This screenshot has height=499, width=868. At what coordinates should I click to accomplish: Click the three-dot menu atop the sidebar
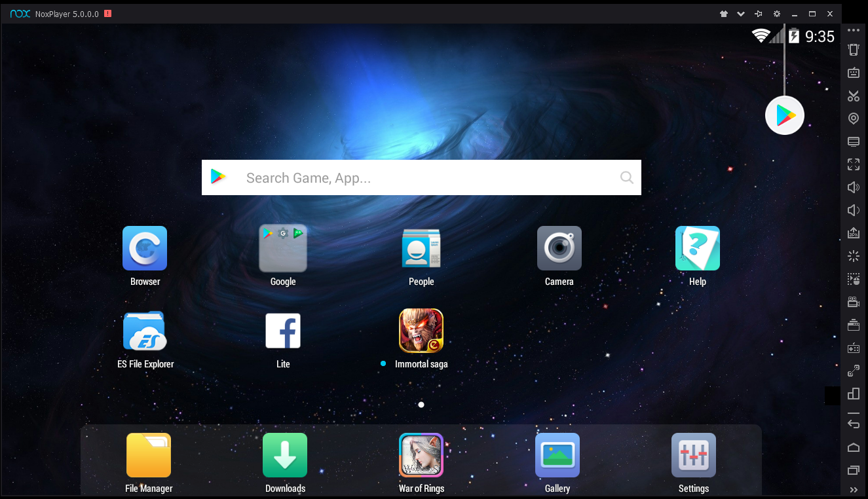point(853,30)
